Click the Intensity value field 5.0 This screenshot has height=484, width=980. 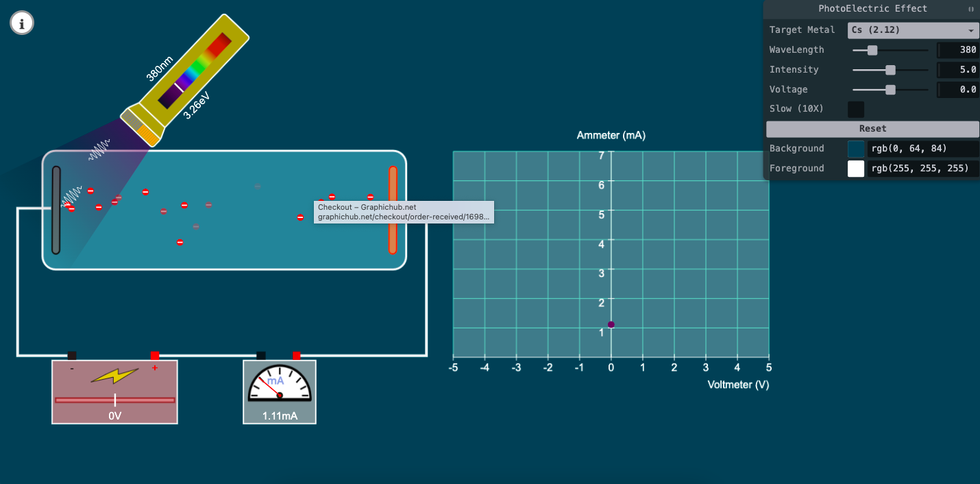pos(958,70)
